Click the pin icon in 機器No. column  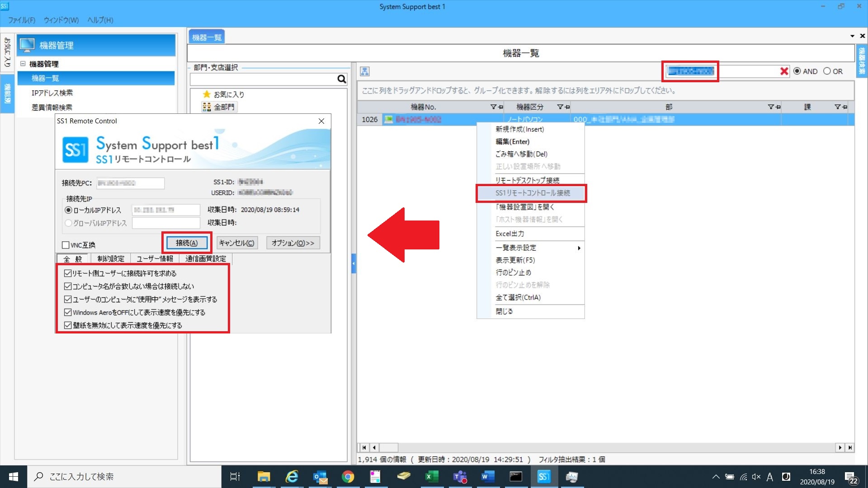tap(500, 107)
